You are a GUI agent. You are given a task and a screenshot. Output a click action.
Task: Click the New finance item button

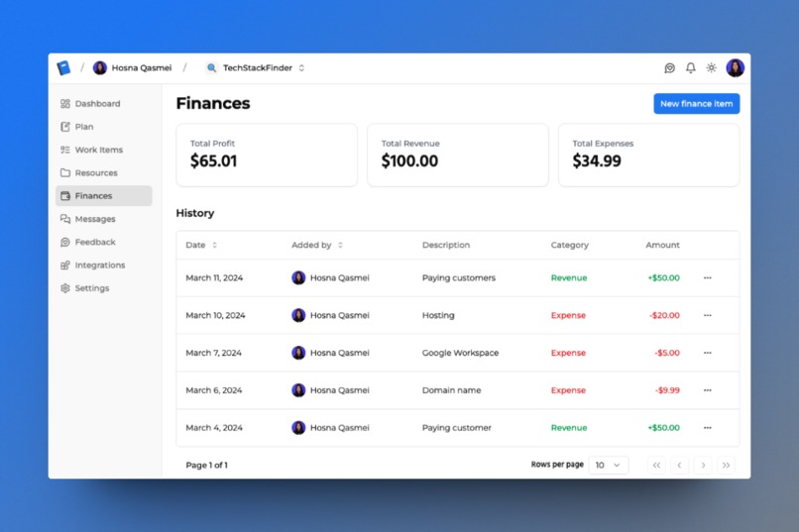pyautogui.click(x=697, y=104)
